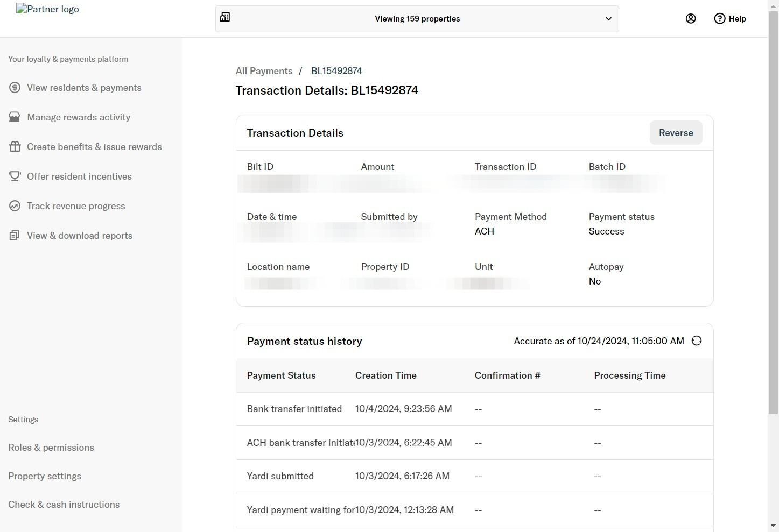Click the chart icon for revenue progress
Screen dimensions: 779x532
coord(15,206)
